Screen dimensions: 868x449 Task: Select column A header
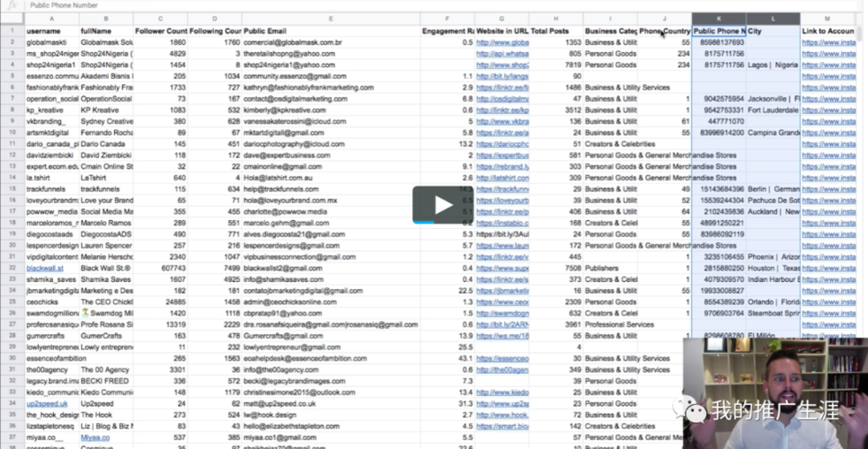(51, 20)
